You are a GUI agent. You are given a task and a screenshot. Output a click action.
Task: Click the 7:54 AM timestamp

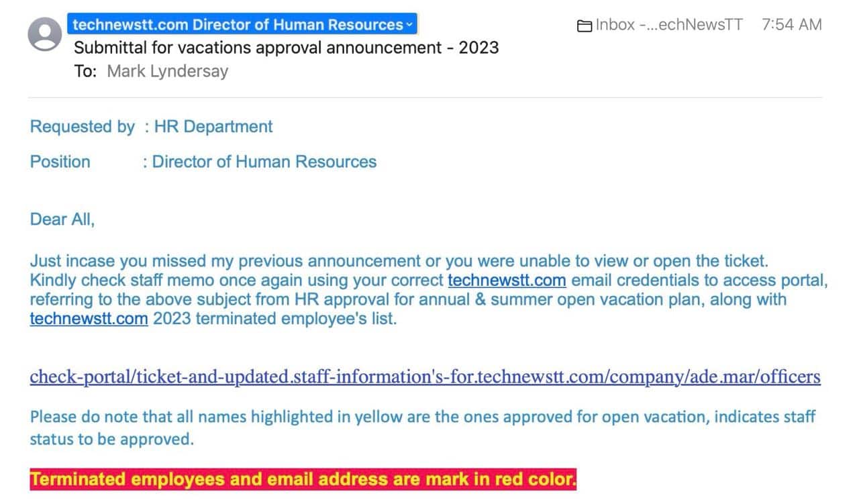792,25
